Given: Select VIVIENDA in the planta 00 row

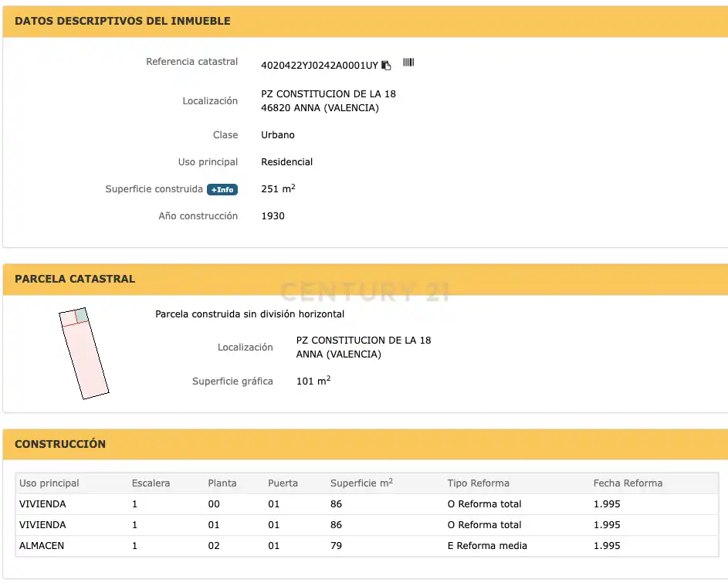Looking at the screenshot, I should [42, 504].
